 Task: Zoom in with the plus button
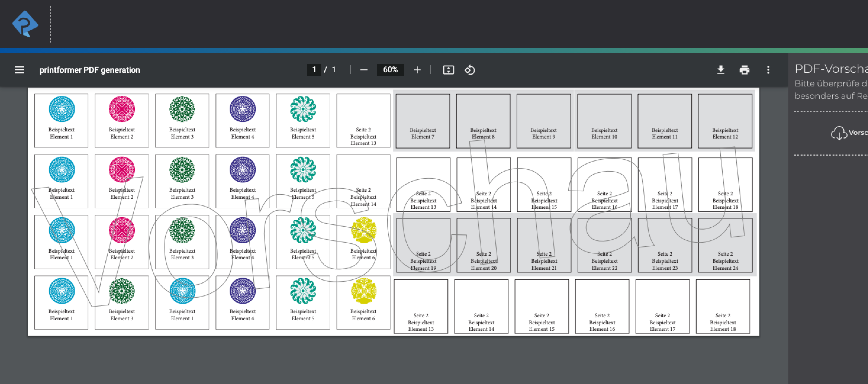pyautogui.click(x=417, y=70)
